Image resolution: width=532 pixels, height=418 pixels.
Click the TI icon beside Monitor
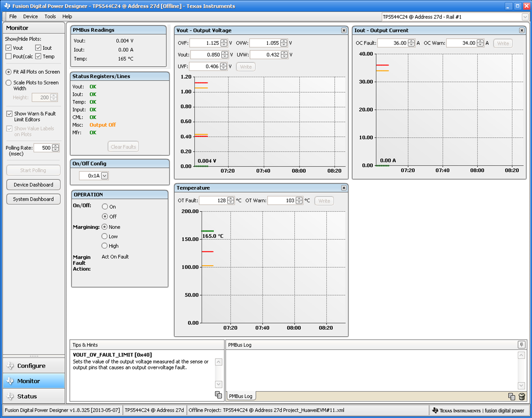(10, 381)
